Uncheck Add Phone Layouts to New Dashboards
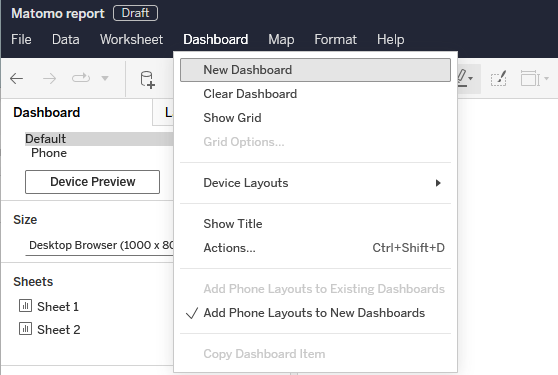Viewport: 558px width, 375px height. pyautogui.click(x=315, y=313)
